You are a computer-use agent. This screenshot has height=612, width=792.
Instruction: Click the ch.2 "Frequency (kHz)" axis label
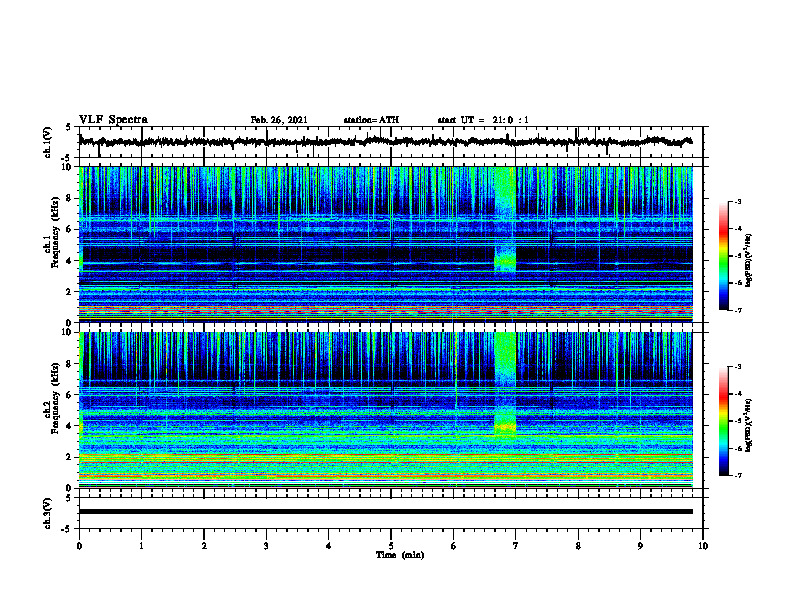pyautogui.click(x=55, y=398)
